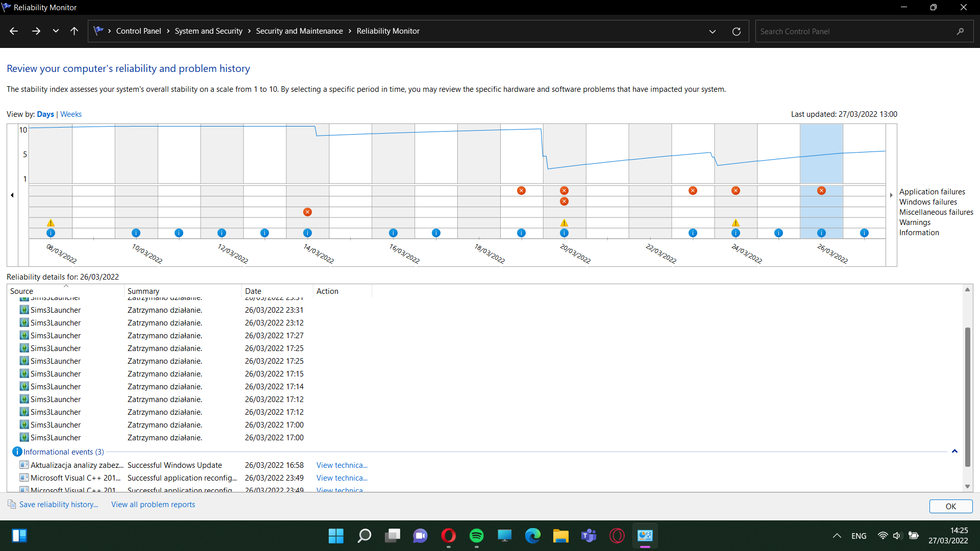
Task: Collapse the Informational events group
Action: (x=954, y=452)
